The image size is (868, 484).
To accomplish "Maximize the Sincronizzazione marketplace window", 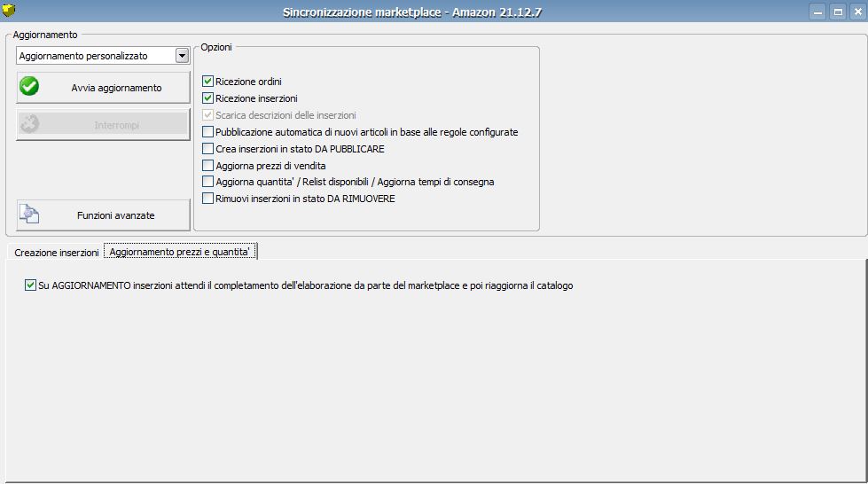I will point(838,12).
